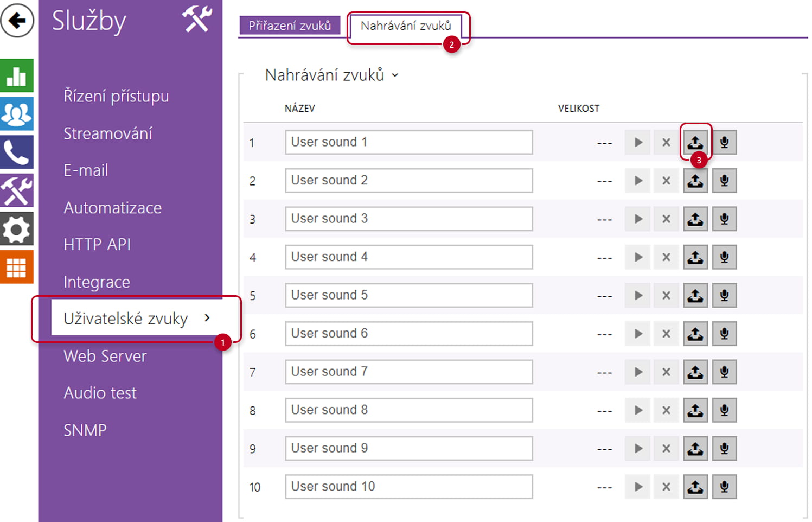Switch to Přiřazení zvuků tab
This screenshot has height=522, width=812.
click(290, 26)
